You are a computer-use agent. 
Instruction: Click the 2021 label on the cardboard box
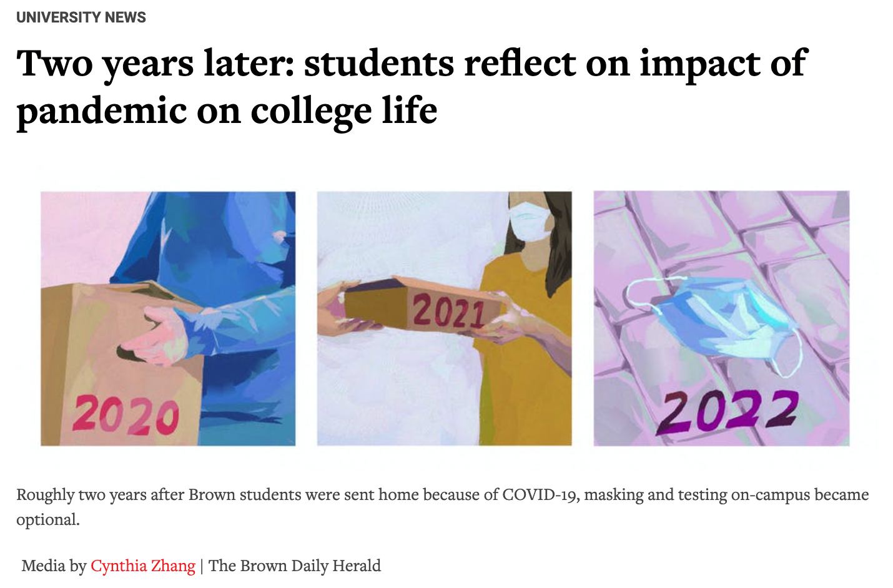(448, 311)
